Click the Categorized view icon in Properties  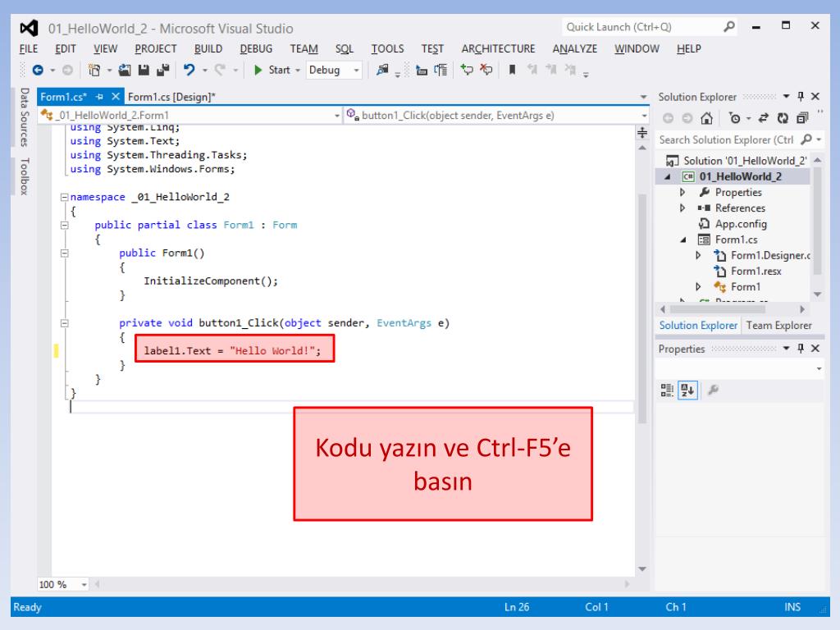click(667, 390)
